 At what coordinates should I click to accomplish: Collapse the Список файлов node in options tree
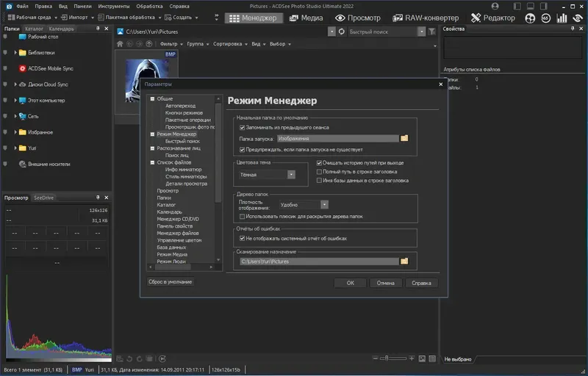tap(152, 162)
